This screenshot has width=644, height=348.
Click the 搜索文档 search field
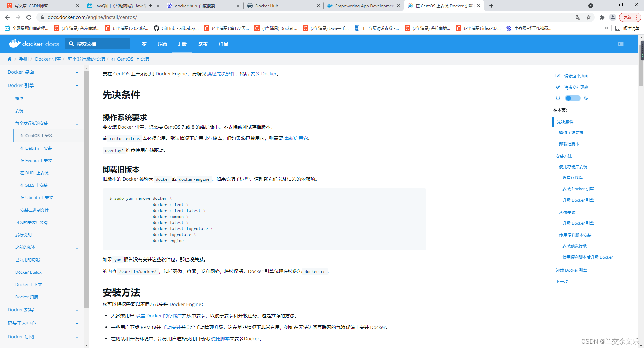(98, 44)
